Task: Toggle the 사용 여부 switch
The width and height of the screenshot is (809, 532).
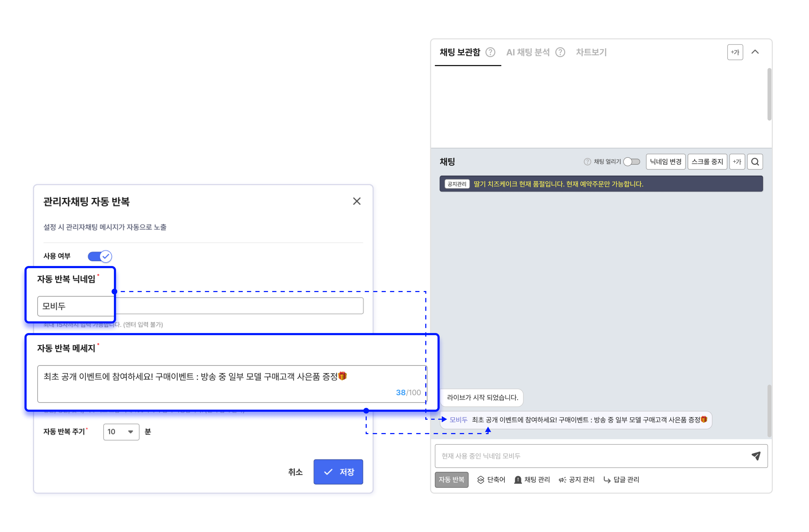Action: [x=100, y=256]
